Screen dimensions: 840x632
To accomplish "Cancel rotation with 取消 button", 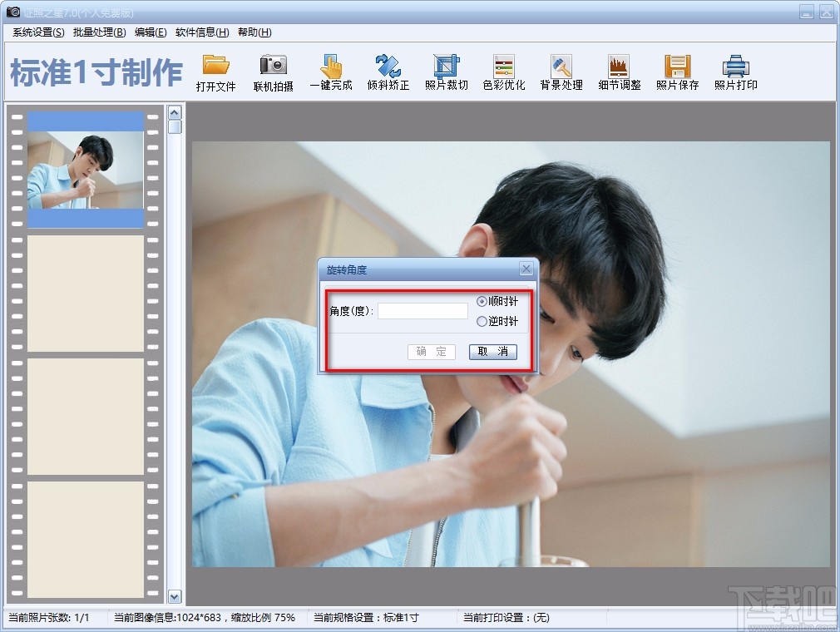I will tap(493, 352).
